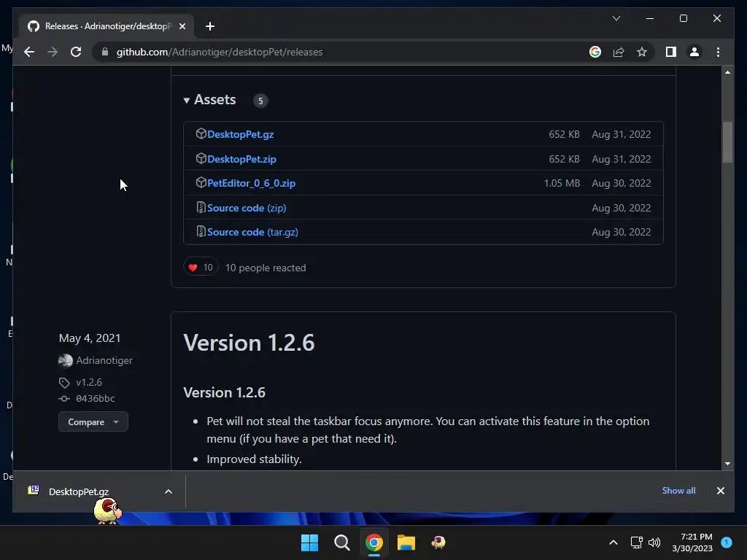Click Aug 31, 2022 date of DesktopPet.zip
Image resolution: width=747 pixels, height=560 pixels.
[622, 159]
